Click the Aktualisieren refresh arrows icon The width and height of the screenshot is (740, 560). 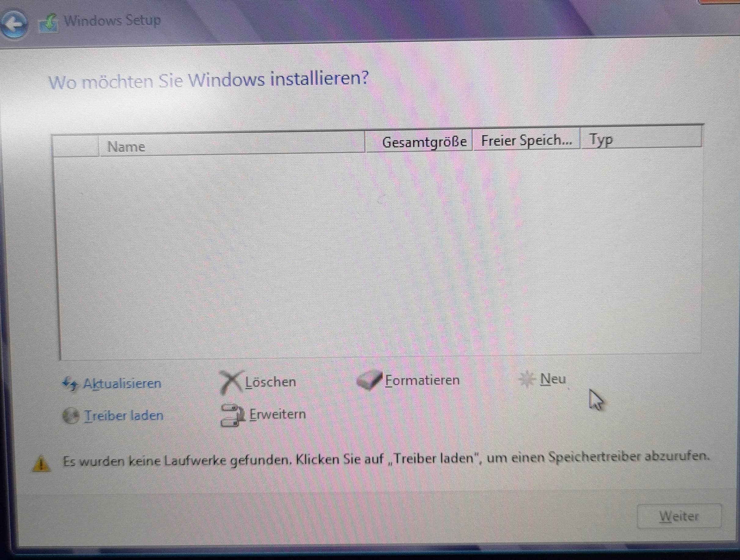70,384
